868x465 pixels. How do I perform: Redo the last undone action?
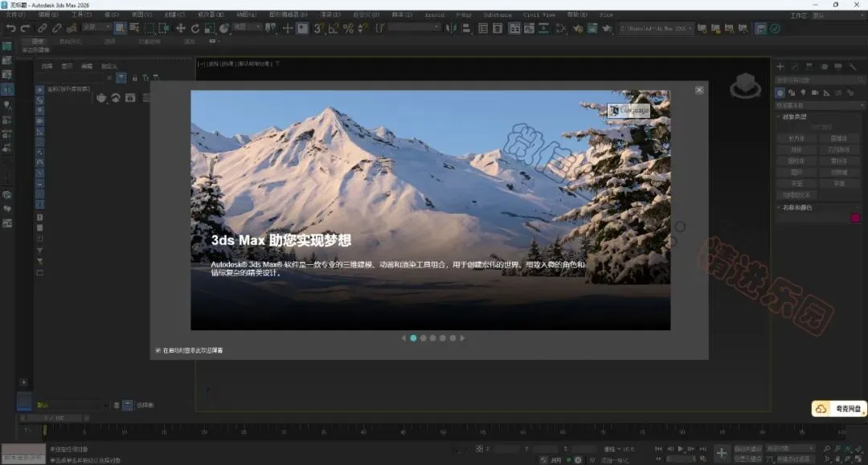click(26, 28)
